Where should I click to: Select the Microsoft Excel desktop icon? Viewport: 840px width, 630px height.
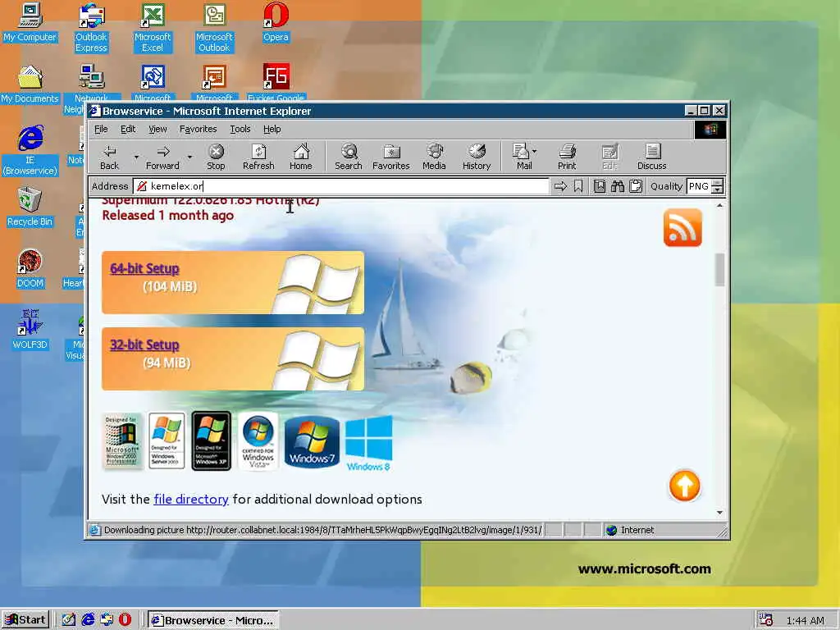(153, 28)
